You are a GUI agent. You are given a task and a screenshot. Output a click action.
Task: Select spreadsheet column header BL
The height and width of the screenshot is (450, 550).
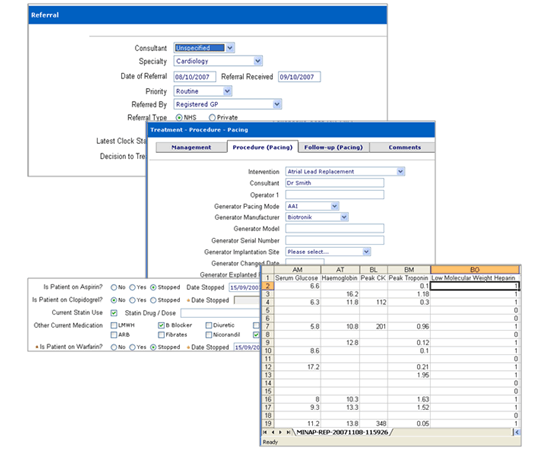point(373,270)
